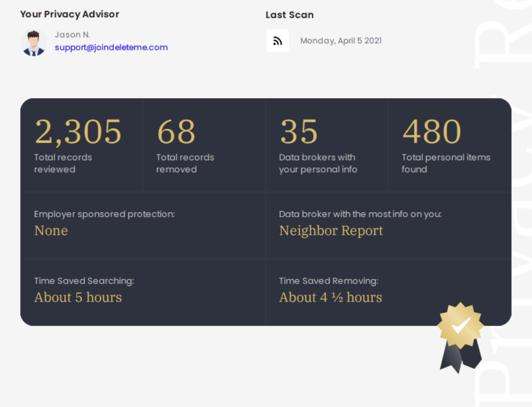532x407 pixels.
Task: Select the 68 total records removed figure
Action: coord(176,132)
